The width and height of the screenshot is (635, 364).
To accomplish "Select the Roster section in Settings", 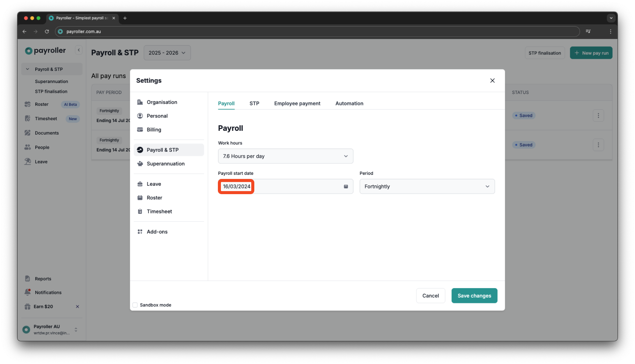I will [x=154, y=198].
